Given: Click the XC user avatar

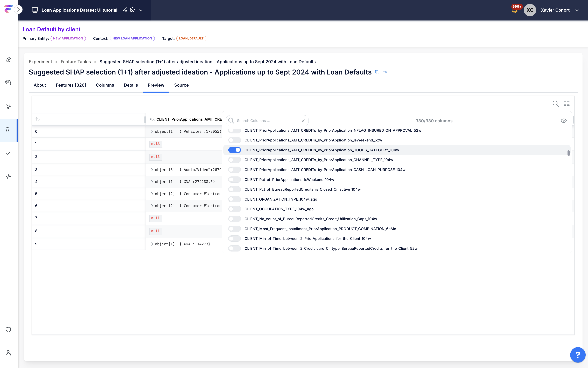Looking at the screenshot, I should coord(530,10).
